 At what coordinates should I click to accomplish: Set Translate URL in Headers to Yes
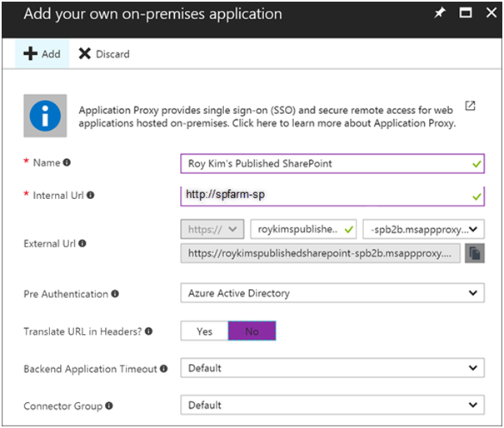[204, 331]
